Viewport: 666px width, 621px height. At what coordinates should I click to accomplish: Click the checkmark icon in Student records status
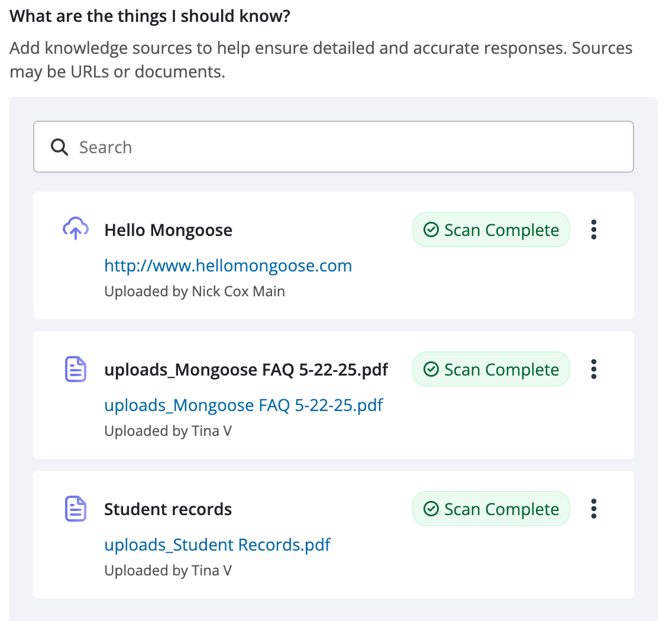click(431, 508)
